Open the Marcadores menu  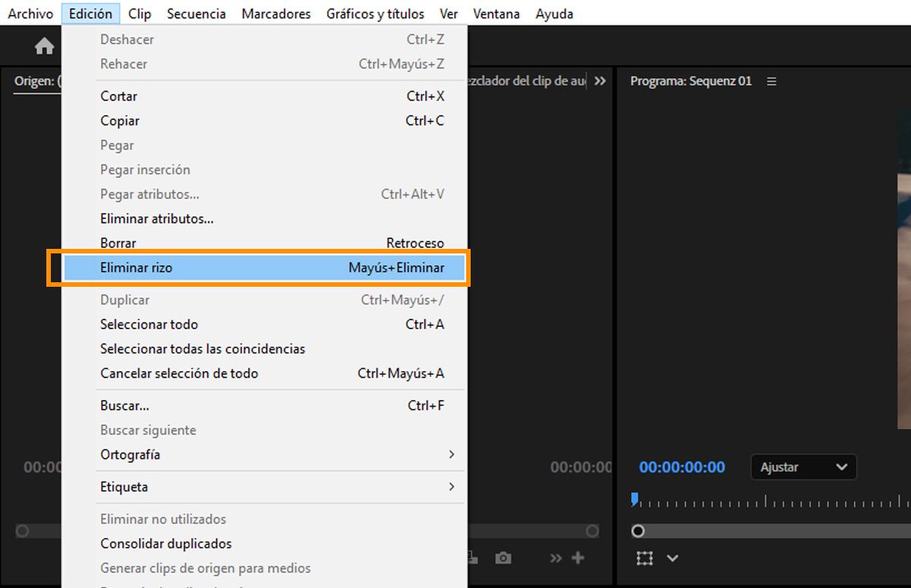coord(276,14)
